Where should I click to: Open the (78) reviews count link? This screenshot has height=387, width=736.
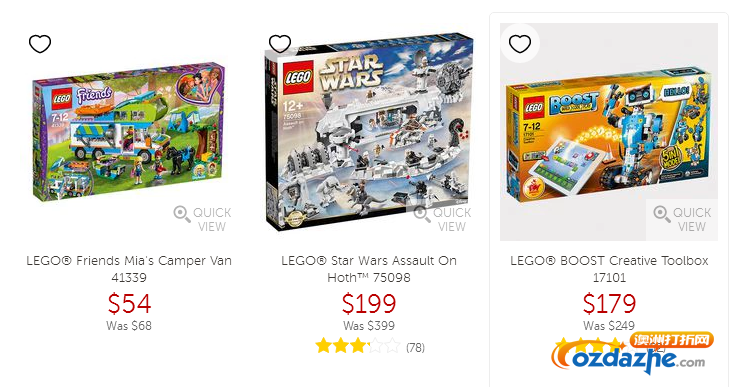(415, 348)
